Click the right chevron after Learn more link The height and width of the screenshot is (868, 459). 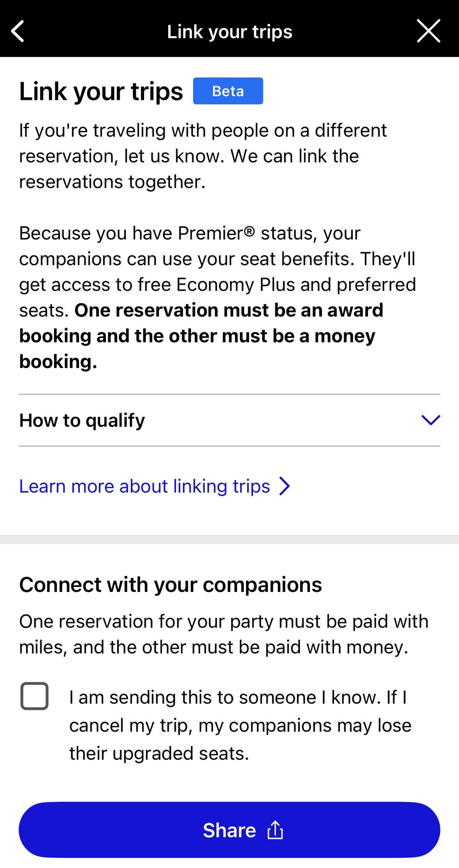coord(285,486)
